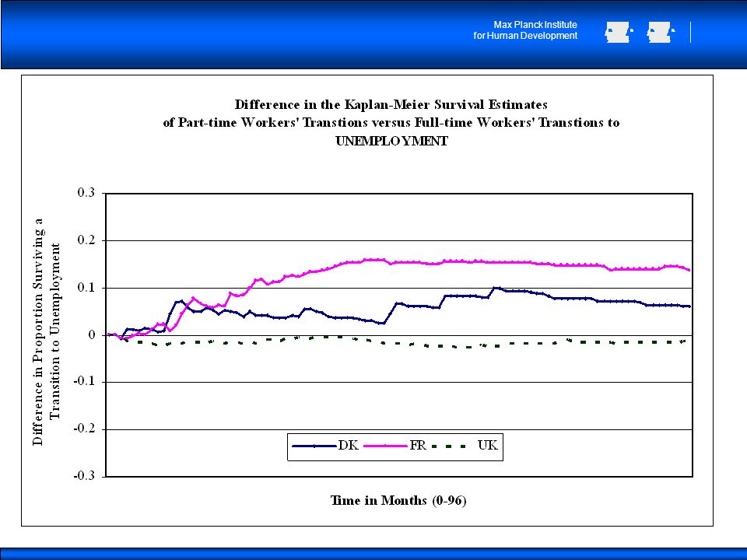Image resolution: width=747 pixels, height=560 pixels.
Task: Click the y-axis label -0.2
Action: click(84, 429)
